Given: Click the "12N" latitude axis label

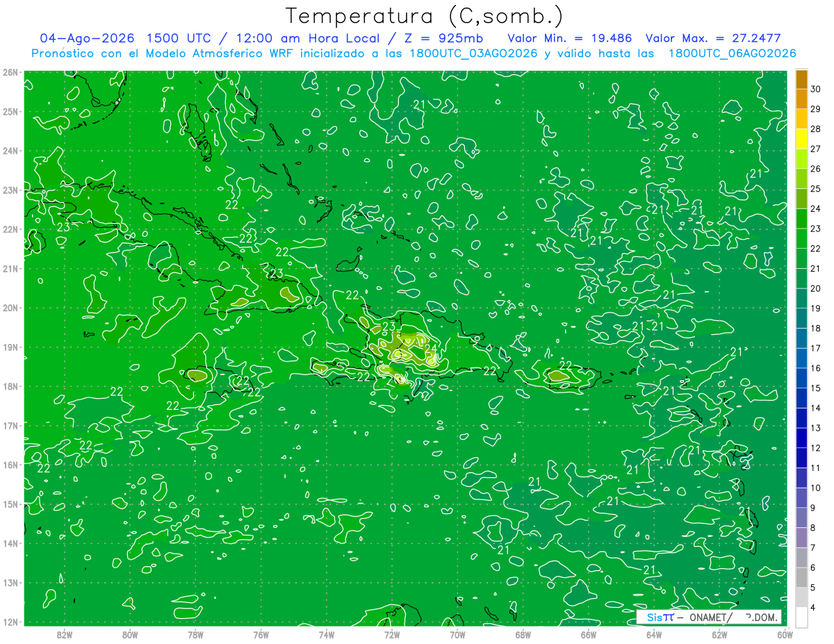Looking at the screenshot, I should coord(10,622).
